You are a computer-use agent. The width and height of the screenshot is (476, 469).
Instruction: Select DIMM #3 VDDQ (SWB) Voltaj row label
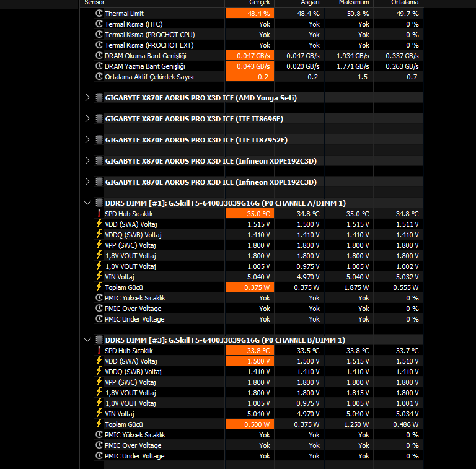point(133,372)
